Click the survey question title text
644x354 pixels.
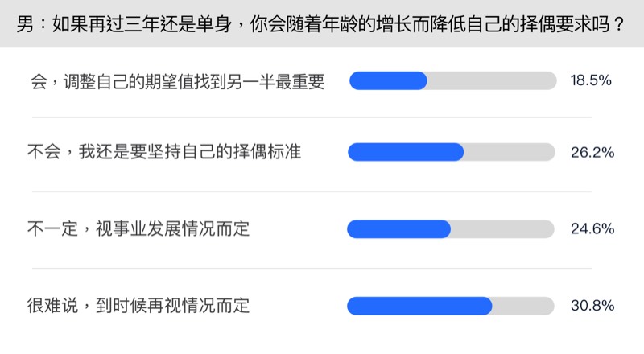321,23
